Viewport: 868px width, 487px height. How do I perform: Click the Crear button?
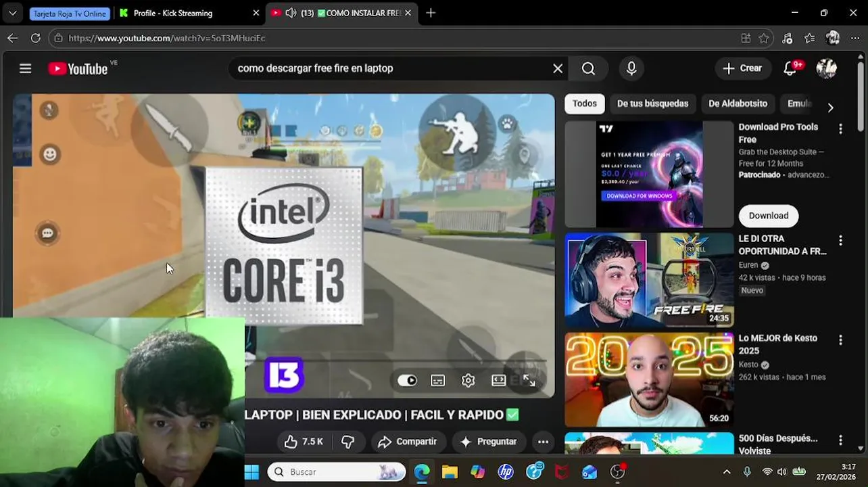pos(742,68)
